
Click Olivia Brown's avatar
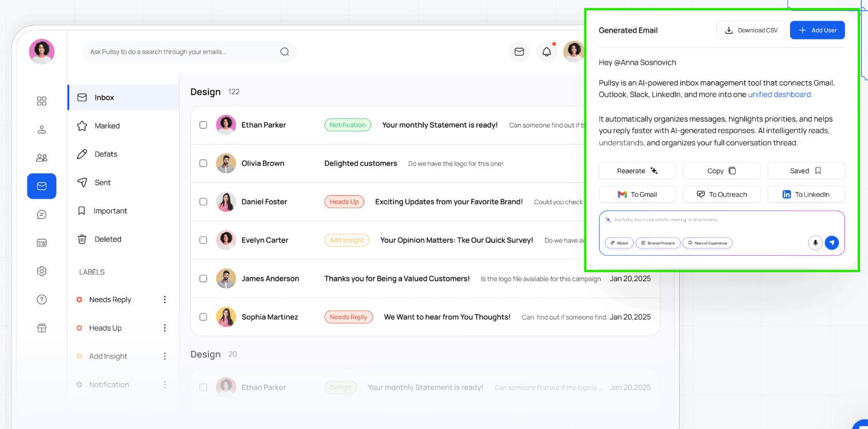coord(226,163)
